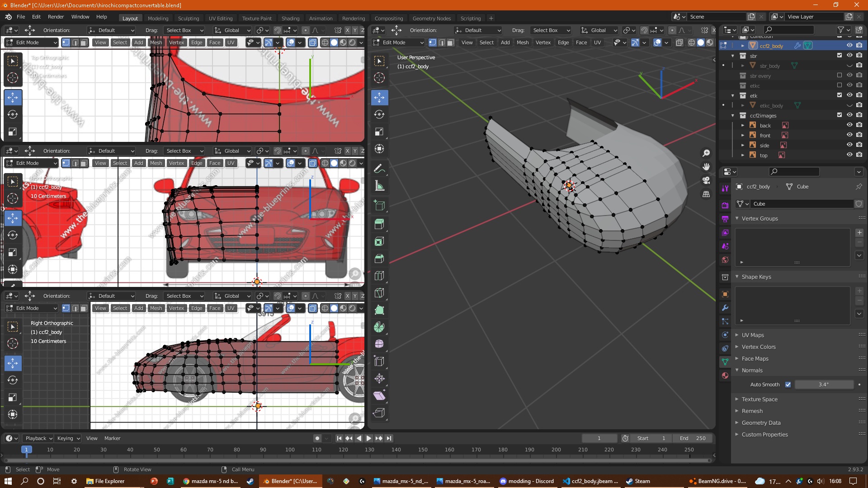Select the Annotate tool in perspective viewport
The height and width of the screenshot is (488, 868).
pos(380,169)
